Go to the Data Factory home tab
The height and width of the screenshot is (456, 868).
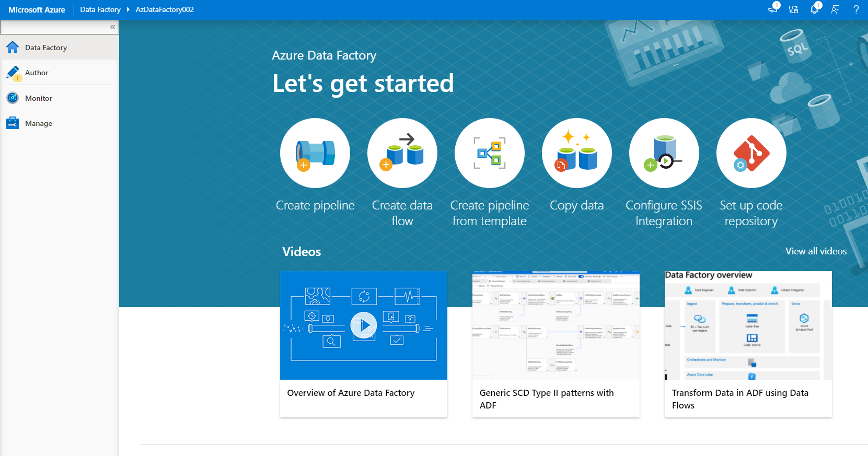60,48
